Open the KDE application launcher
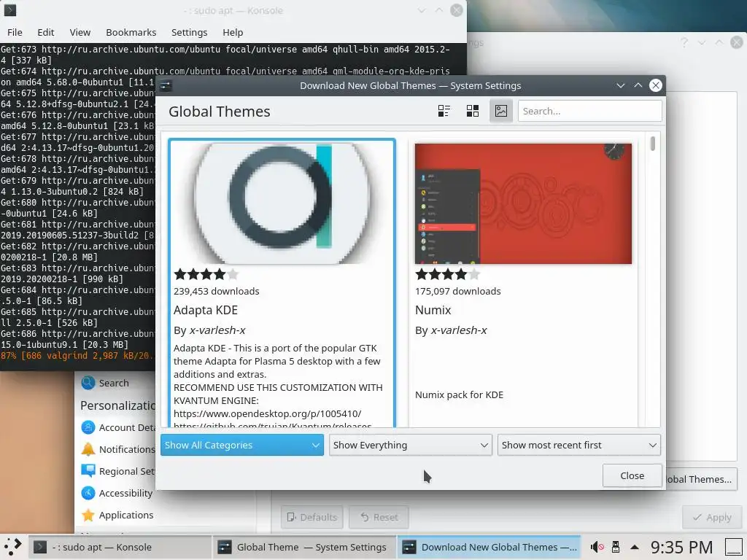 point(13,547)
